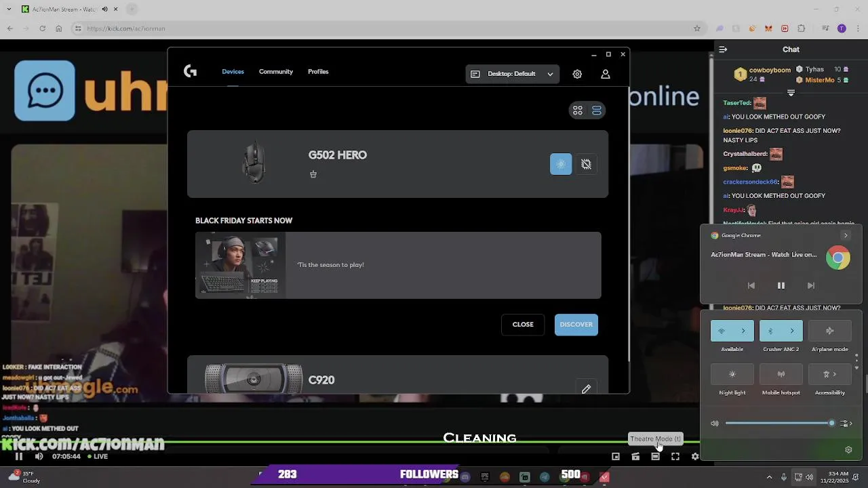Edit the C920 webcam with pencil icon
Viewport: 868px width, 488px height.
[x=586, y=389]
